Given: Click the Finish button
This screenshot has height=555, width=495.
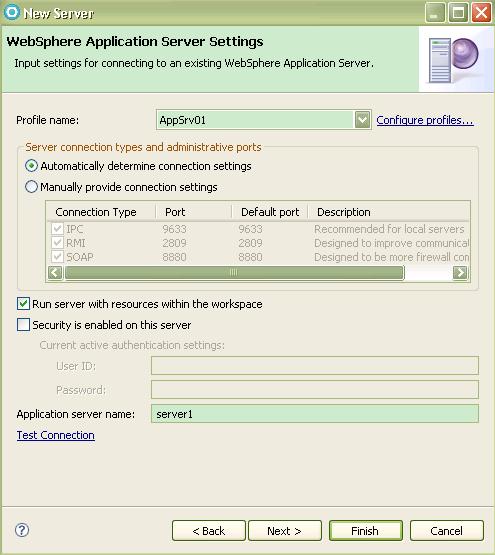Looking at the screenshot, I should coord(365,531).
